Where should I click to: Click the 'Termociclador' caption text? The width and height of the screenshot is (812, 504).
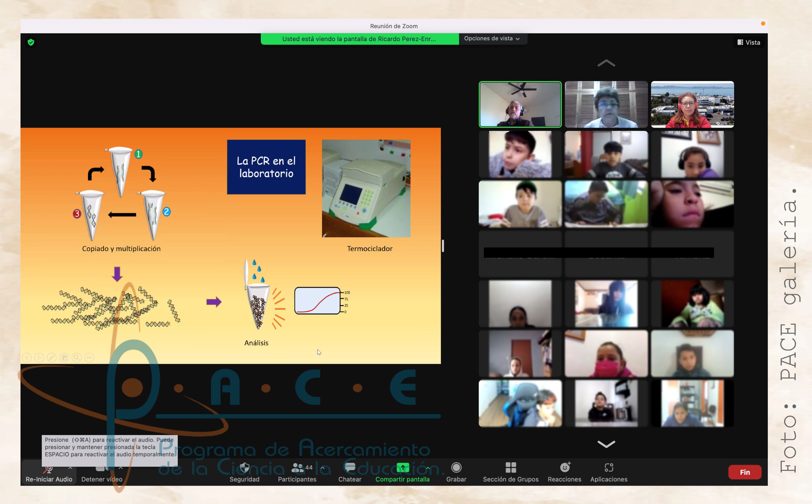(370, 249)
